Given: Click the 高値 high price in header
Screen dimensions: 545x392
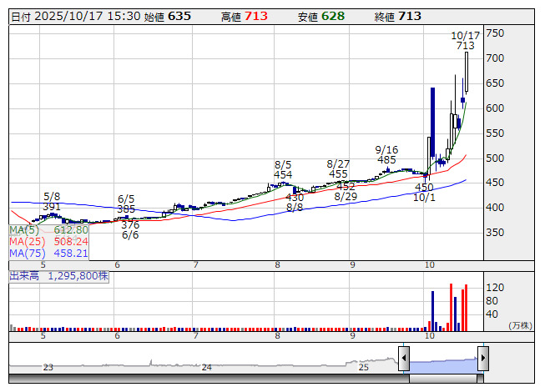Looking at the screenshot, I should (244, 16).
